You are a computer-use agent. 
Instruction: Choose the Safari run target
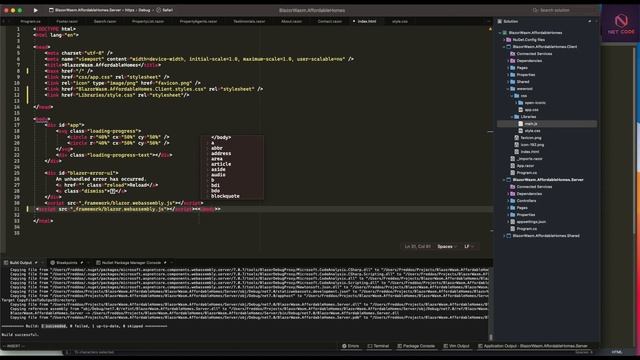coord(164,10)
